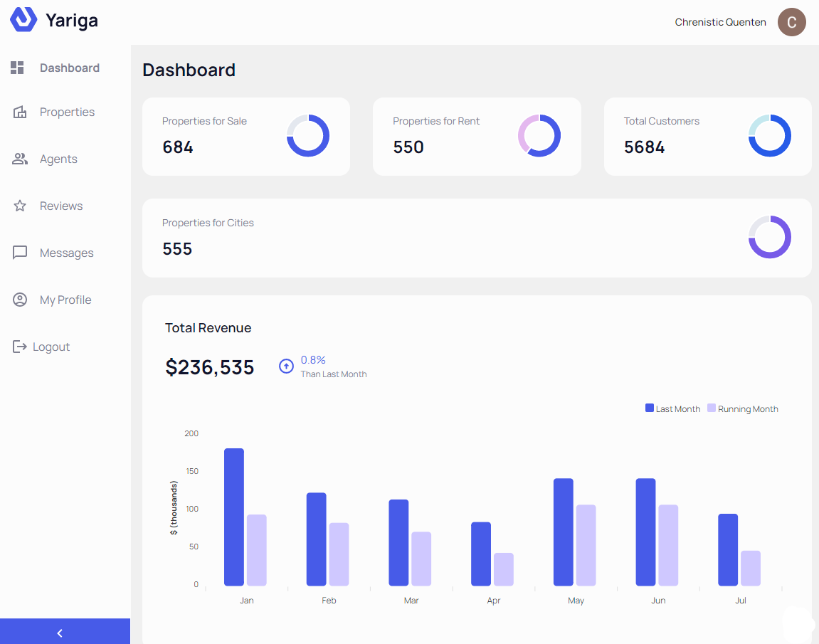The width and height of the screenshot is (819, 644).
Task: Click the Messages chat bubble icon
Action: tap(20, 253)
